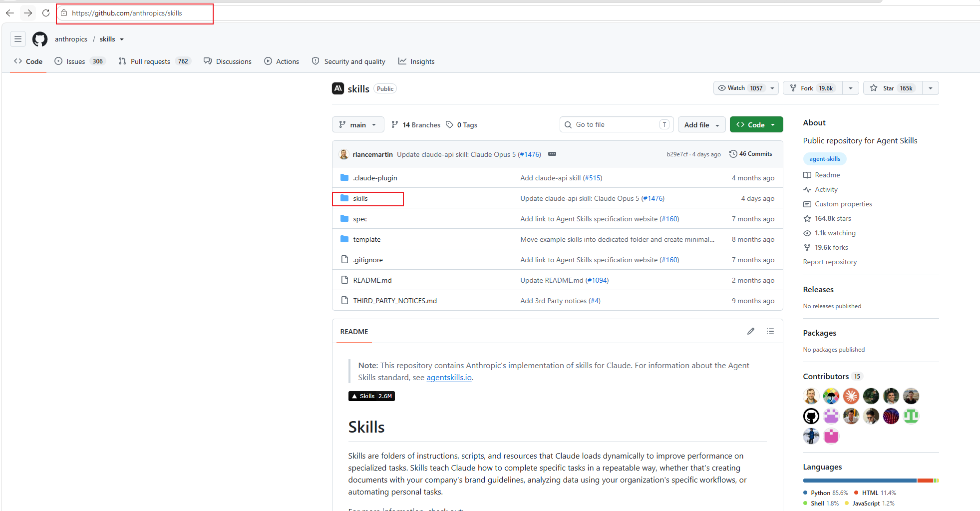Expand the Star lists dropdown arrow

931,88
